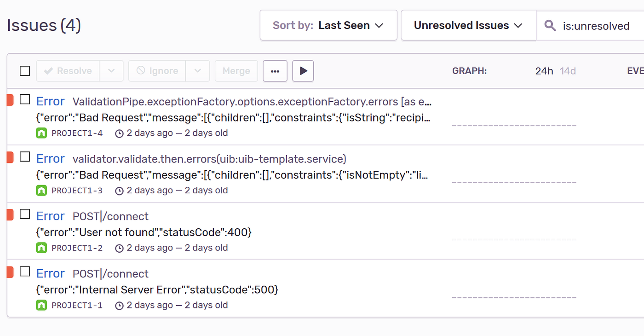
Task: Switch graph to 24h view
Action: (x=544, y=71)
